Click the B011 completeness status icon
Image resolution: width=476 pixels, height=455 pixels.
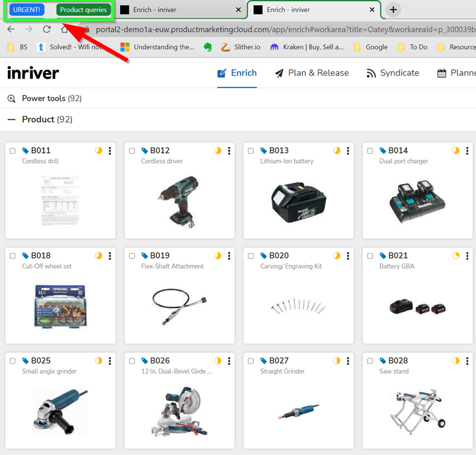(98, 151)
